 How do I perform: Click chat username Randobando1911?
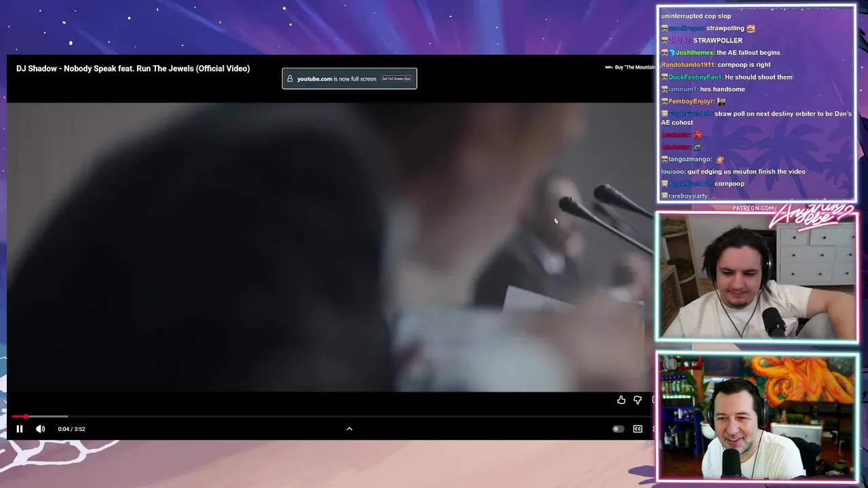688,65
